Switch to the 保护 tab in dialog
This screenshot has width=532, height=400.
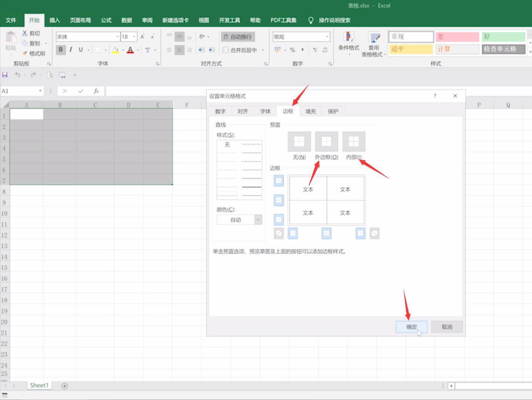coord(333,111)
